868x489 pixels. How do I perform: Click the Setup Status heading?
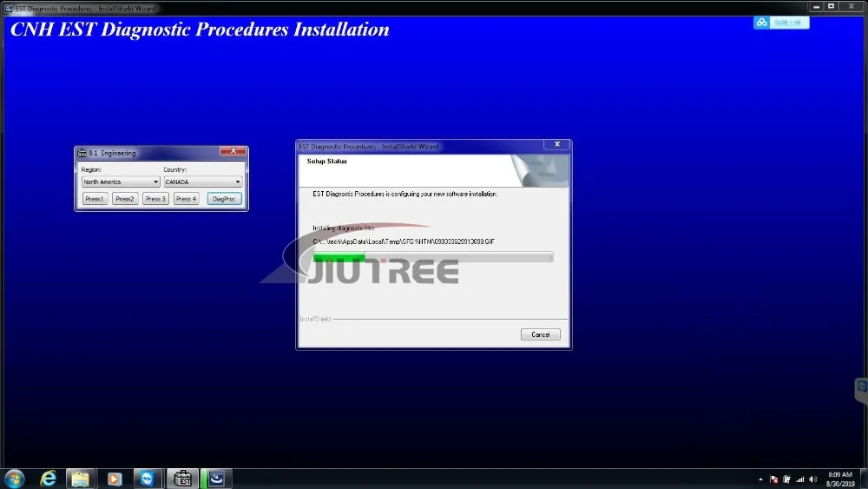click(x=326, y=162)
